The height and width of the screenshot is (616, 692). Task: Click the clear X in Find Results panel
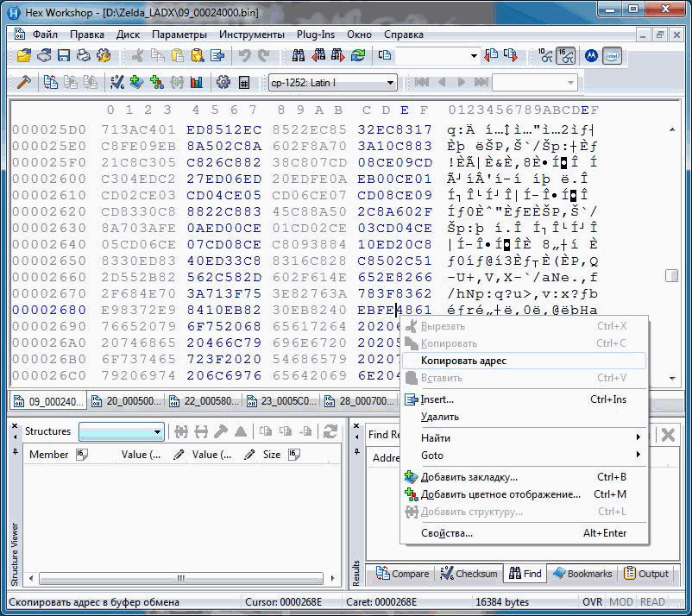[668, 435]
